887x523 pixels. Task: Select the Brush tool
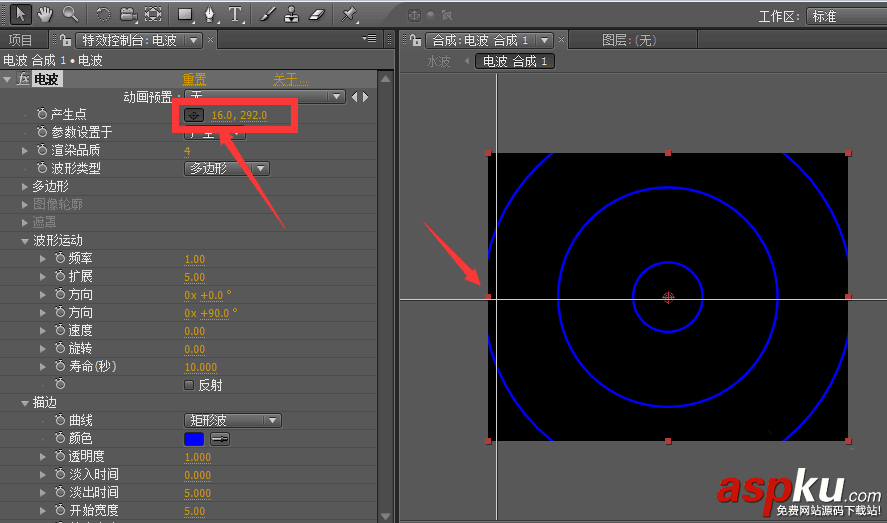[x=267, y=15]
